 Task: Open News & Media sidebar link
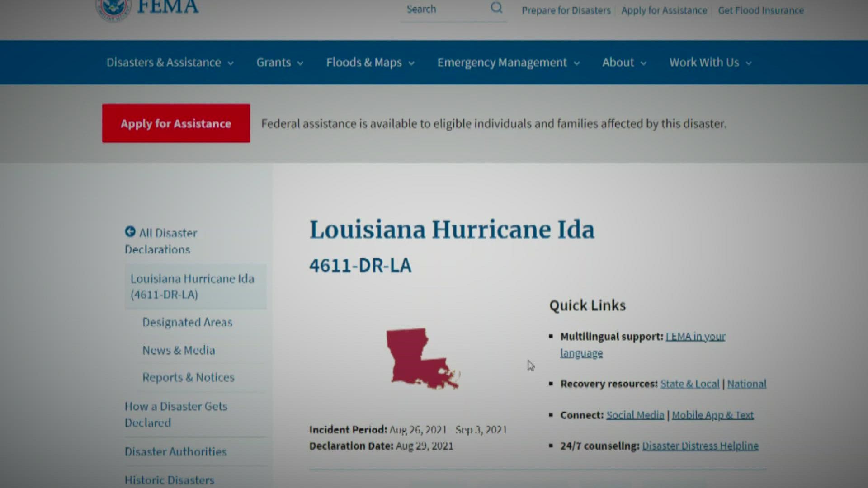(179, 350)
